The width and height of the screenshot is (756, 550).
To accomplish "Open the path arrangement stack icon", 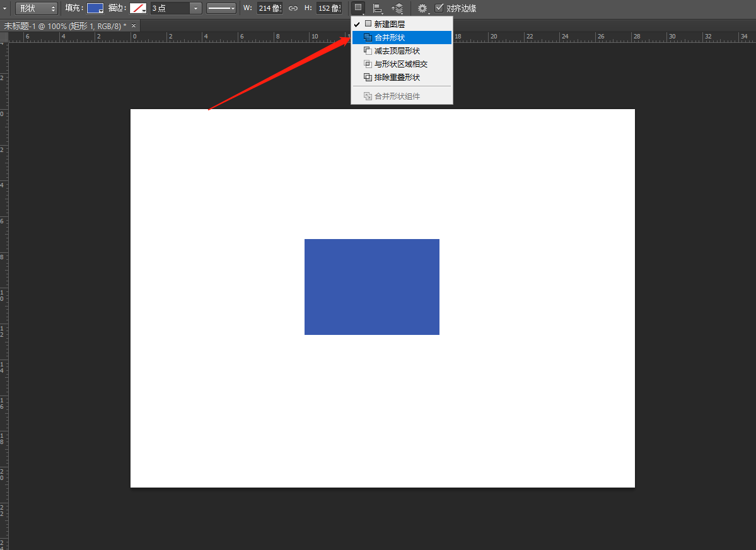I will (x=397, y=8).
